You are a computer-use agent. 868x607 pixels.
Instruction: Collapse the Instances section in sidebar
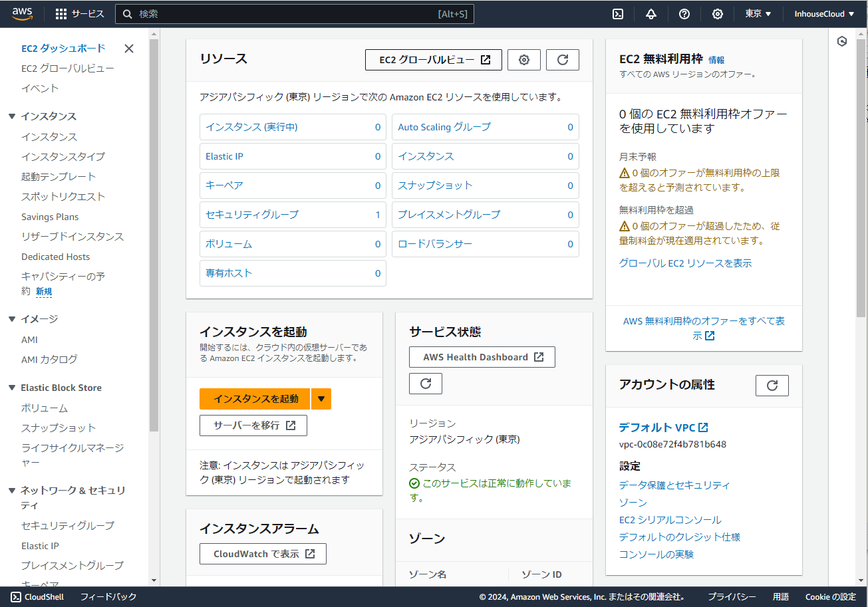(x=12, y=116)
